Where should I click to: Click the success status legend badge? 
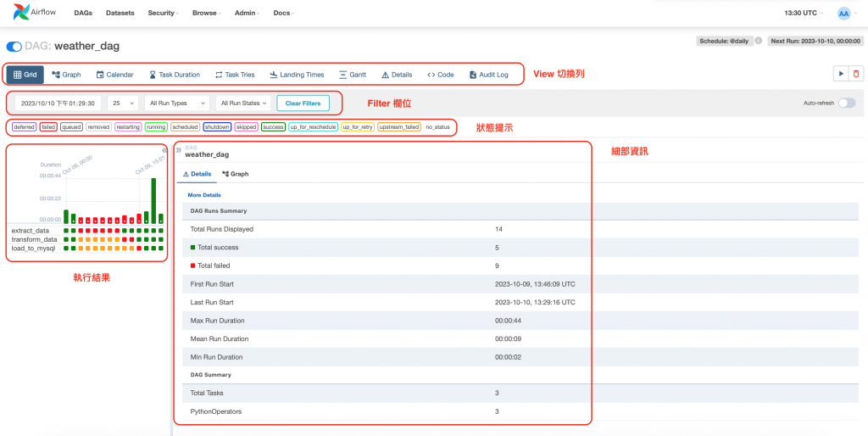[274, 127]
